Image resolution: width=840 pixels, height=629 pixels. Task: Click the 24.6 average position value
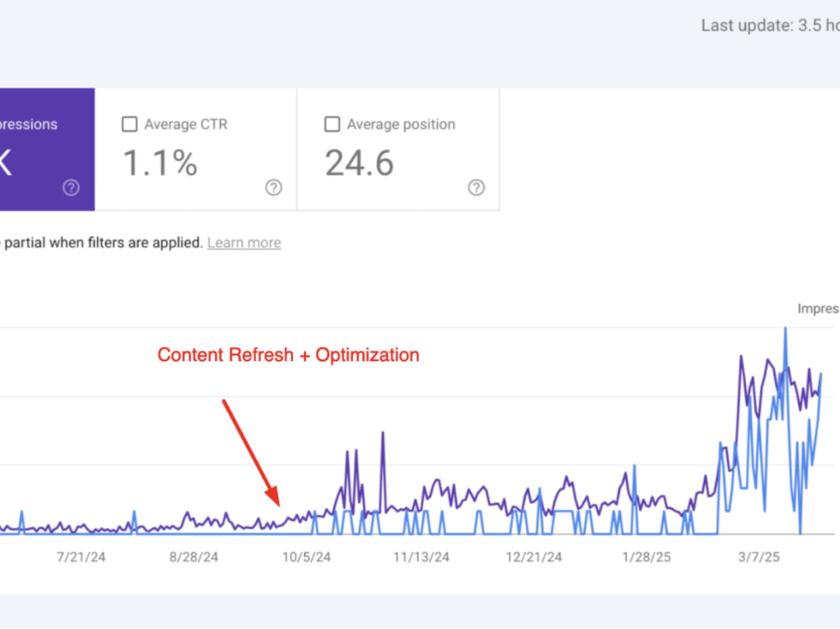[360, 163]
